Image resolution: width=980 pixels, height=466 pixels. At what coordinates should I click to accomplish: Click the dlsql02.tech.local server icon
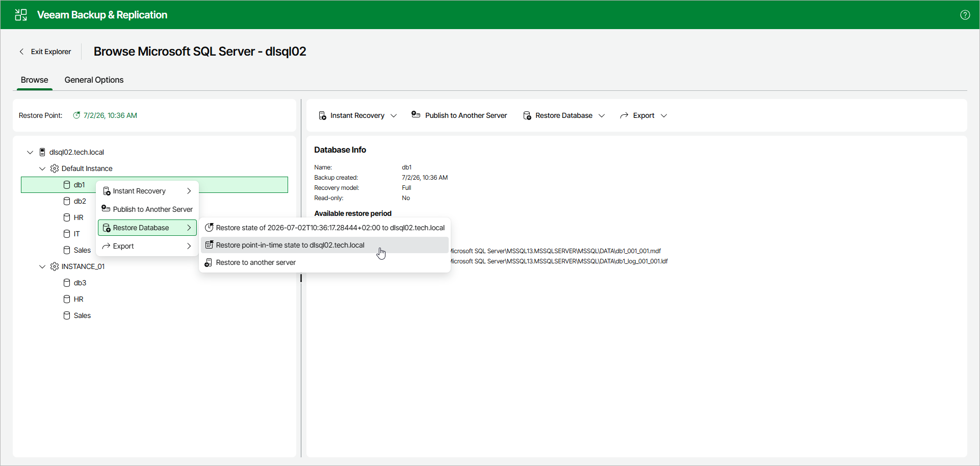[x=42, y=152]
